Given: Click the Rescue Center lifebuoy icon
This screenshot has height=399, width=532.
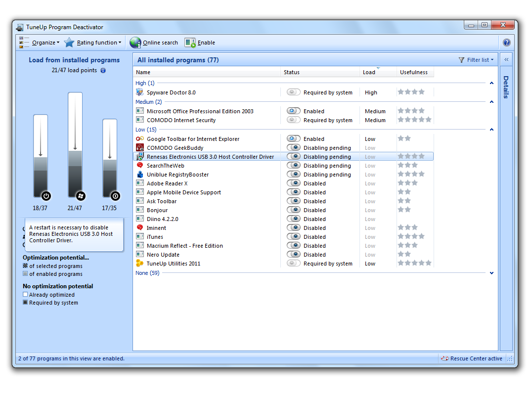Looking at the screenshot, I should click(x=444, y=358).
